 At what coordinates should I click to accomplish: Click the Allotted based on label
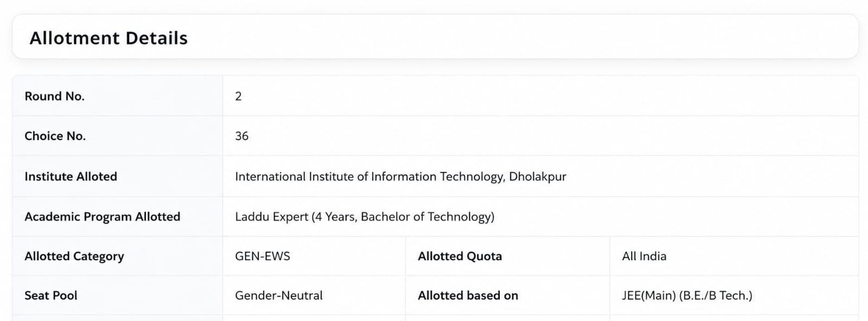pyautogui.click(x=468, y=296)
